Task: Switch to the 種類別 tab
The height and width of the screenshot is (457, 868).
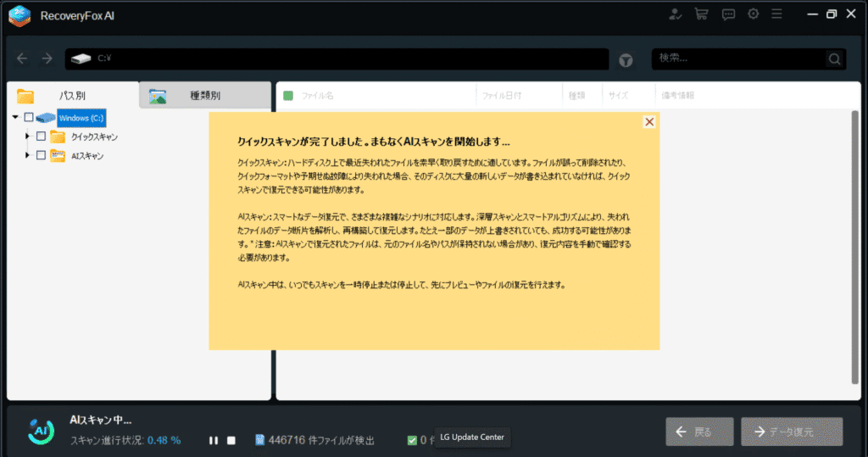Action: click(x=205, y=95)
